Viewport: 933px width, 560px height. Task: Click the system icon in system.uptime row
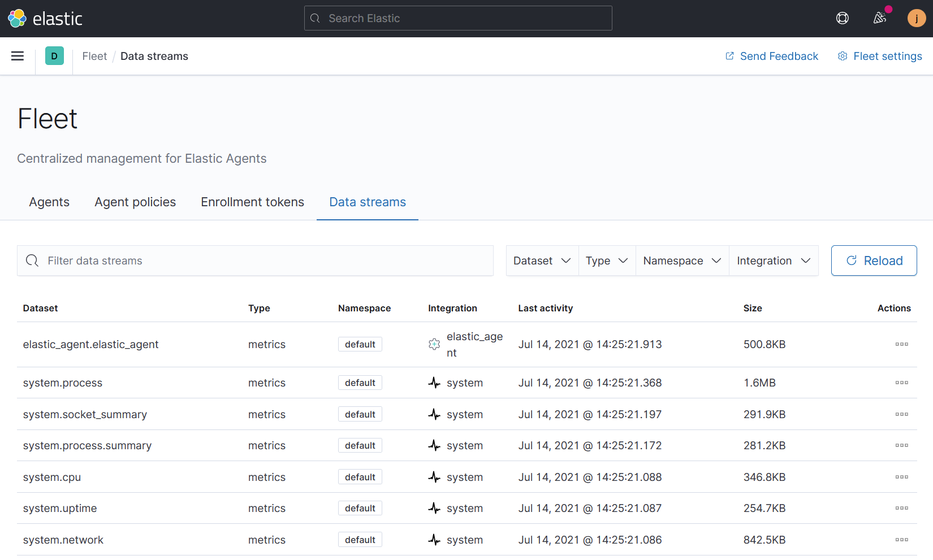pyautogui.click(x=434, y=508)
